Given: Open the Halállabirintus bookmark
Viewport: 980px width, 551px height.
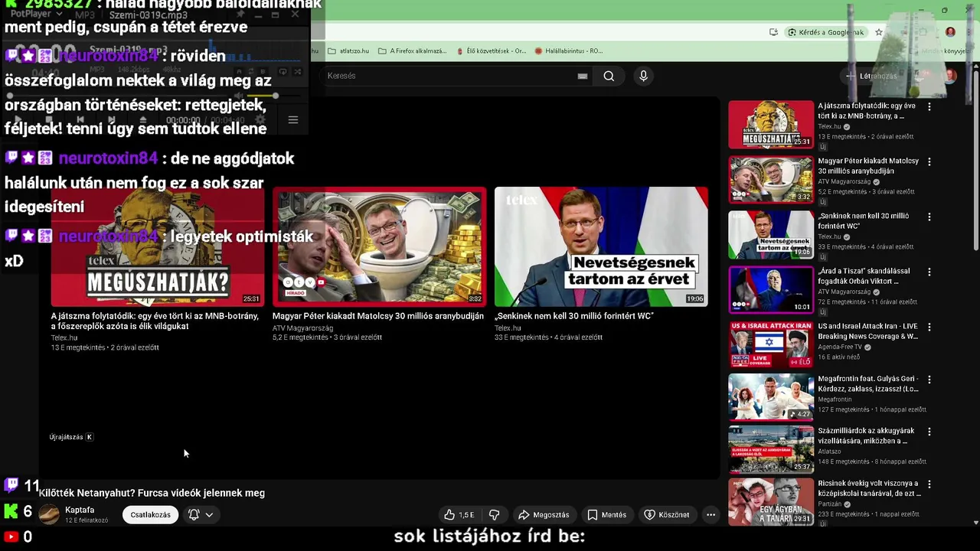Looking at the screenshot, I should tap(569, 51).
